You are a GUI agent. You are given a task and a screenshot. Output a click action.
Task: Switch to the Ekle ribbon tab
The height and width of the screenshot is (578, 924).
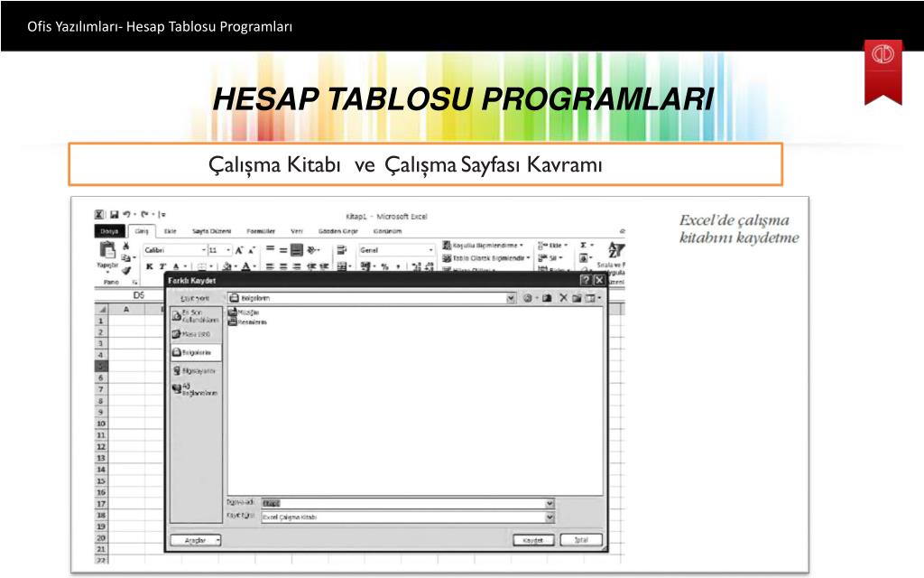(x=171, y=231)
